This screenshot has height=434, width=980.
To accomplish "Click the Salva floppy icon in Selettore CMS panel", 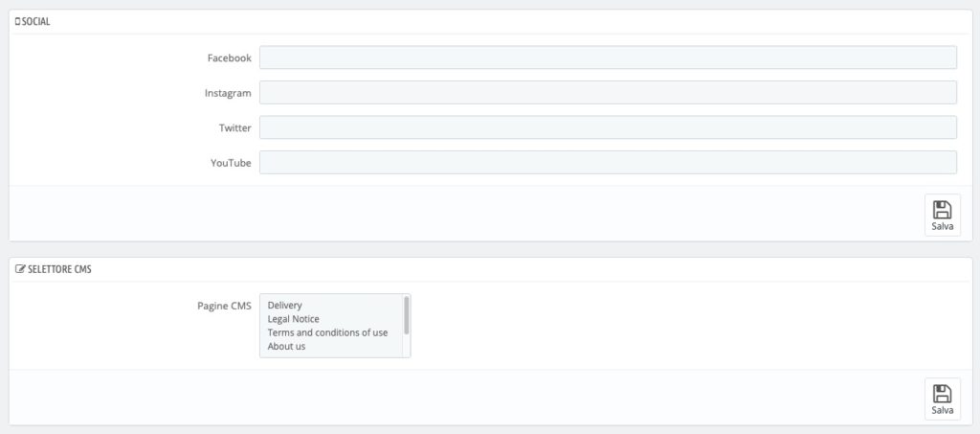I will click(942, 394).
